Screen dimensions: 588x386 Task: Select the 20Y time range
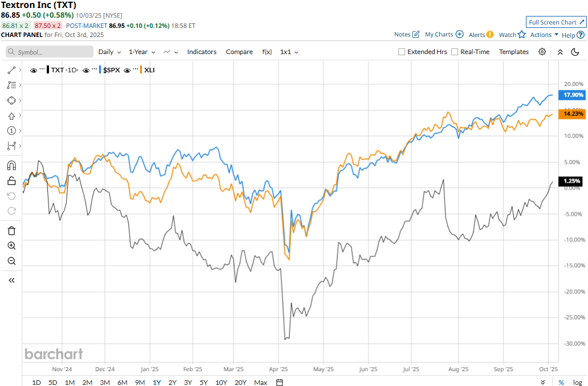point(240,382)
